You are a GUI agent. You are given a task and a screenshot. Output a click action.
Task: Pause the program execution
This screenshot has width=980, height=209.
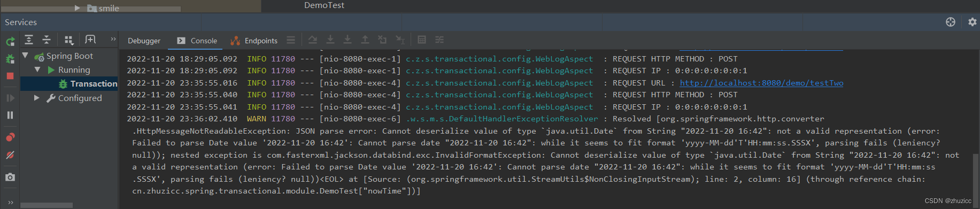10,115
